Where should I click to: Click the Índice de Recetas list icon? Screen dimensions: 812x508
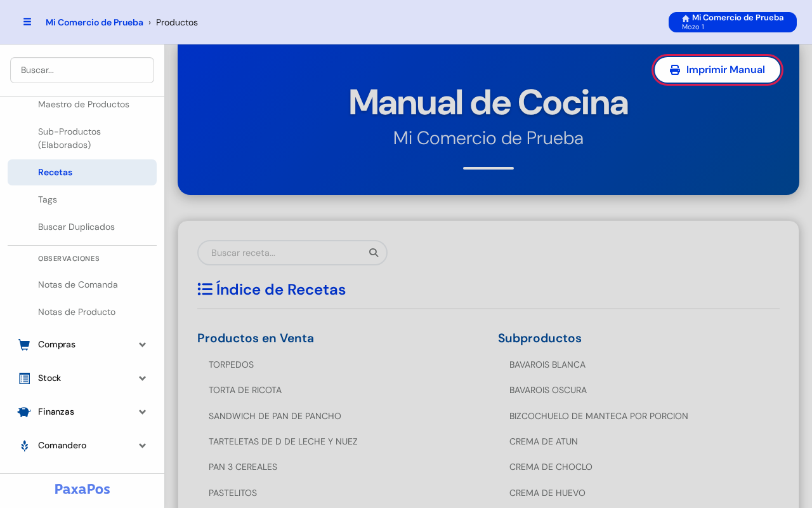pos(205,290)
